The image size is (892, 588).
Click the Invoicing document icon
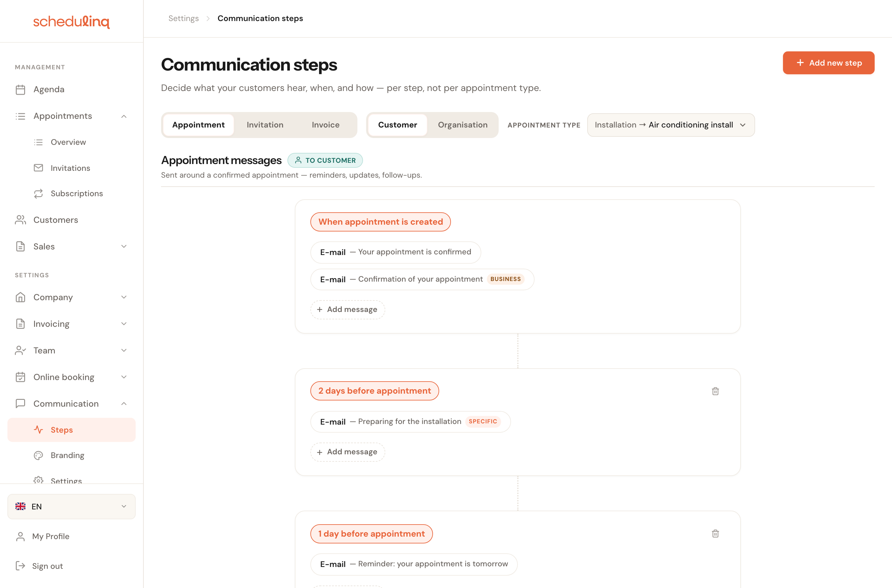click(20, 324)
